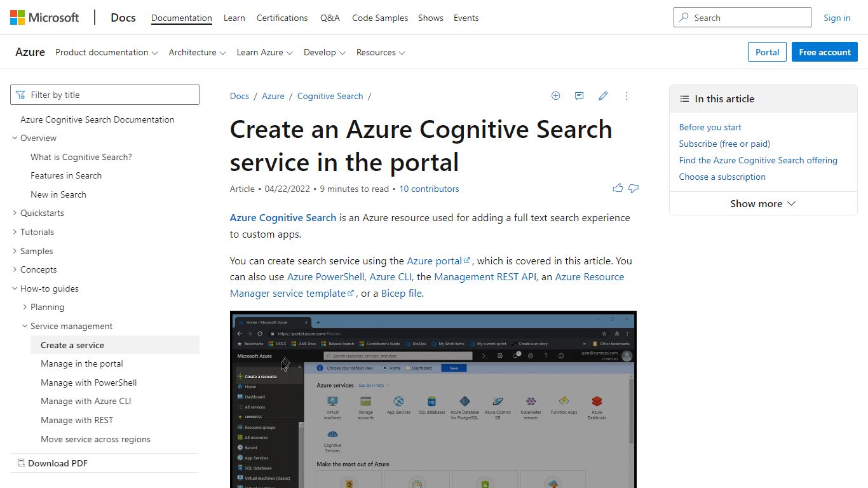
Task: Open the Azure PowerShell link
Action: coord(326,276)
